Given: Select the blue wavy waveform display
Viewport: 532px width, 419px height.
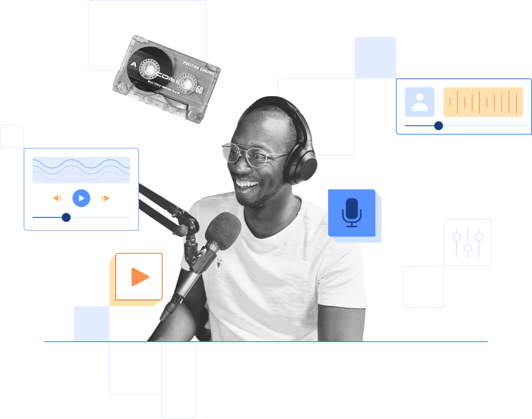Looking at the screenshot, I should pos(81,170).
